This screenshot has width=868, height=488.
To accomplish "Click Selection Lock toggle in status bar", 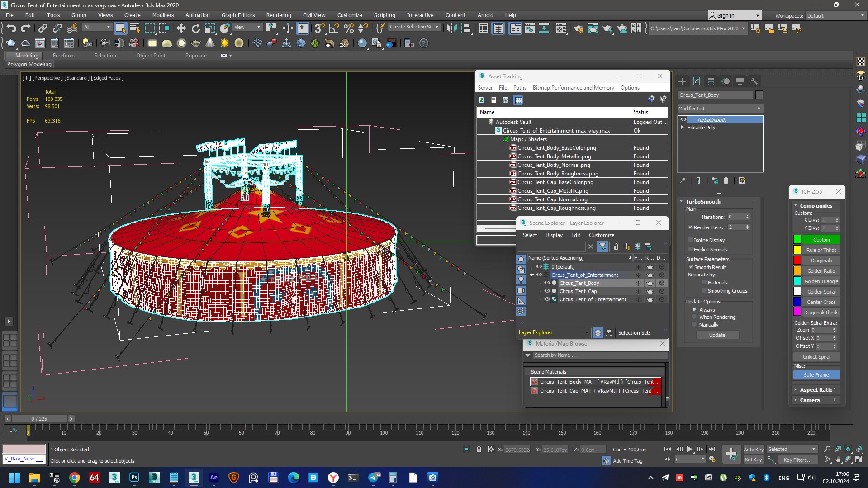I will pos(479,449).
